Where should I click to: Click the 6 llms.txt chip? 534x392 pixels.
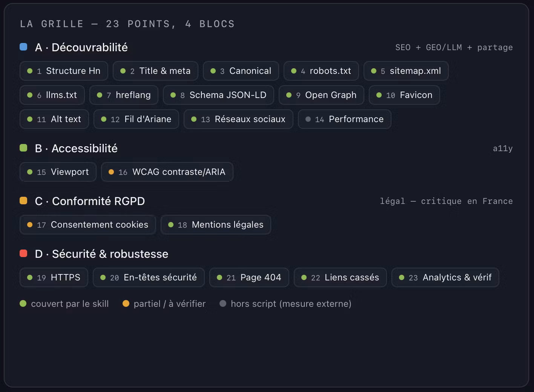[52, 95]
